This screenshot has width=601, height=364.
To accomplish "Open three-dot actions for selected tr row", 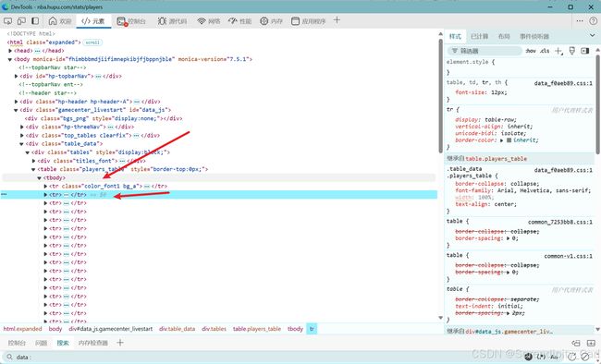I will click(4, 195).
